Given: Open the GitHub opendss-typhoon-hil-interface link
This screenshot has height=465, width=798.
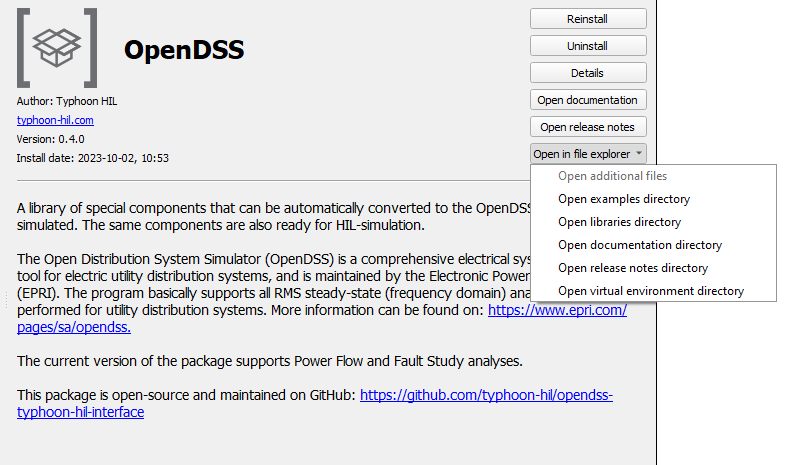Looking at the screenshot, I should point(486,395).
